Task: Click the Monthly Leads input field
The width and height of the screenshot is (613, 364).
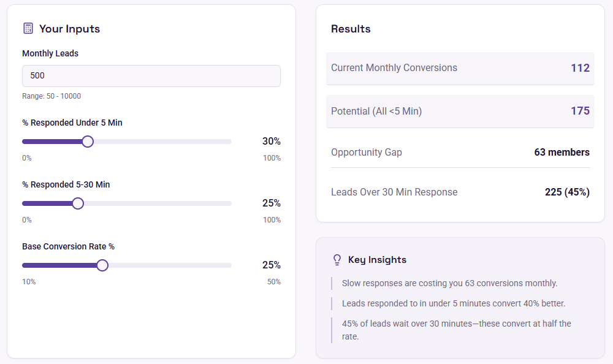Action: (151, 76)
